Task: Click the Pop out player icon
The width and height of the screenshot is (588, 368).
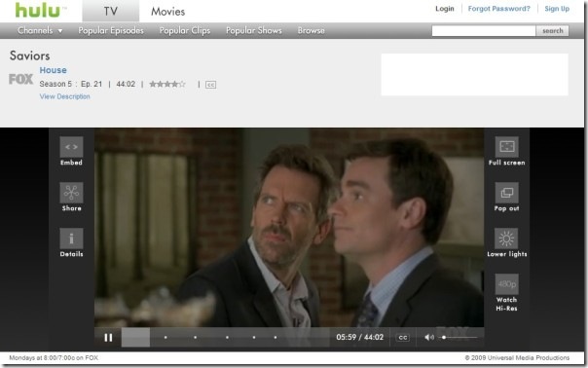Action: 506,193
